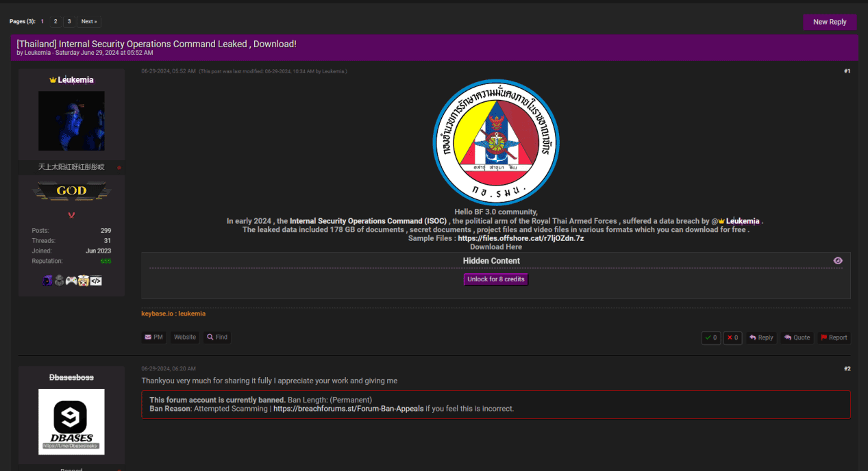Viewport: 868px width, 471px height.
Task: Quote post #1
Action: 797,338
